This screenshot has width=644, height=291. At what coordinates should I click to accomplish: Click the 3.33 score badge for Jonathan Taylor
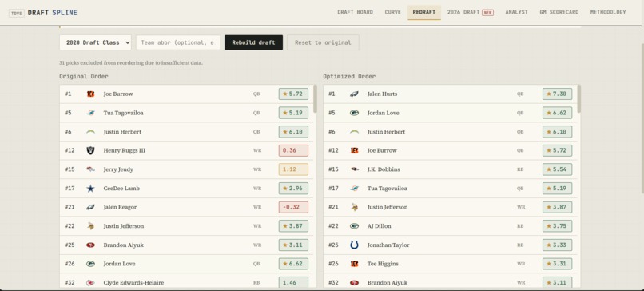pyautogui.click(x=557, y=245)
